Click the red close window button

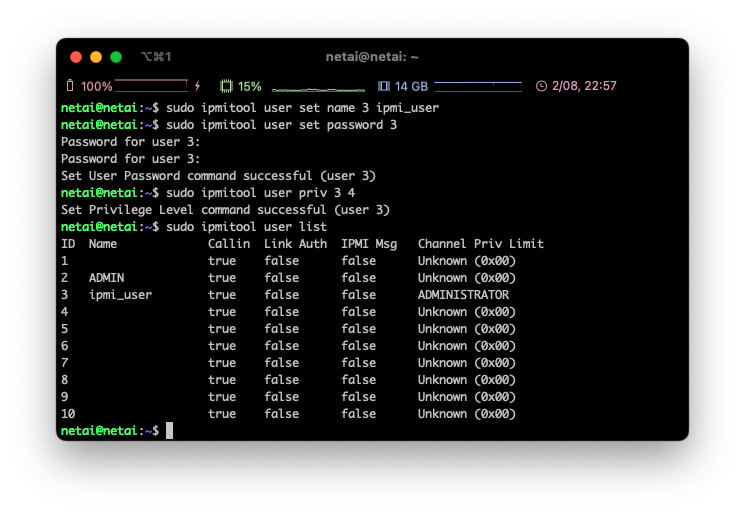(76, 57)
